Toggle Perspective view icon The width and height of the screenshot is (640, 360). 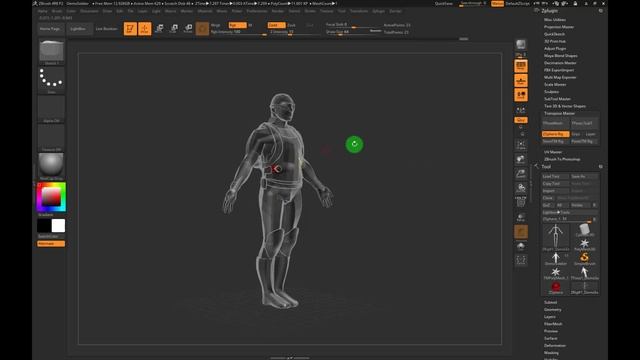[x=521, y=66]
